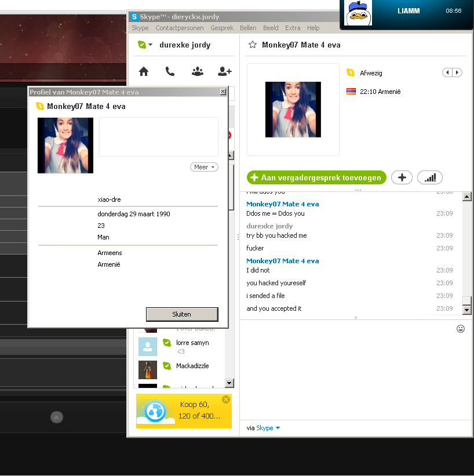The height and width of the screenshot is (476, 474).
Task: Click the mood text box in profile dialog
Action: [159, 137]
